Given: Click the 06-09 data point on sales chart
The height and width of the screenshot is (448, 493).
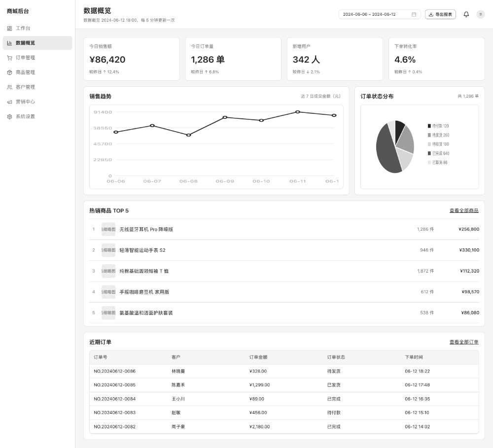Looking at the screenshot, I should coord(225,117).
